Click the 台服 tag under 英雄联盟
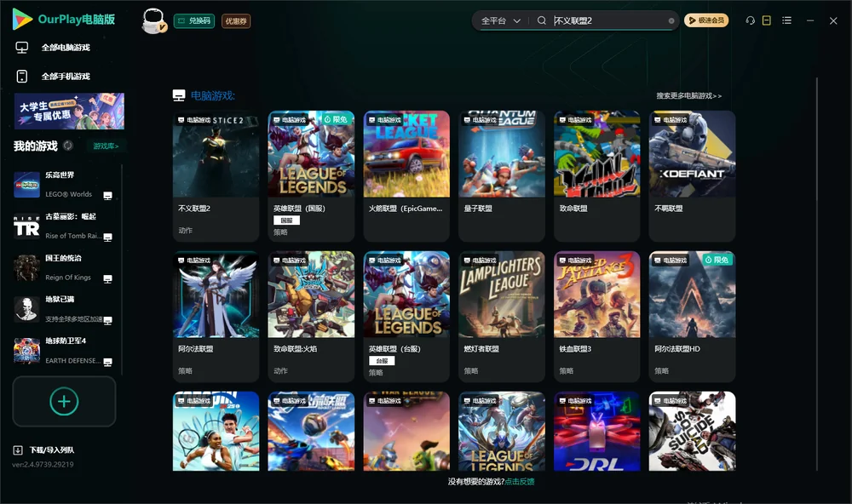The height and width of the screenshot is (504, 852). pos(382,361)
